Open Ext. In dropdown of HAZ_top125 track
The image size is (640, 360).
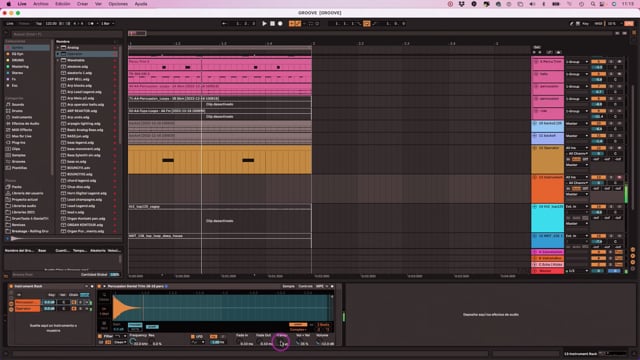(x=577, y=207)
